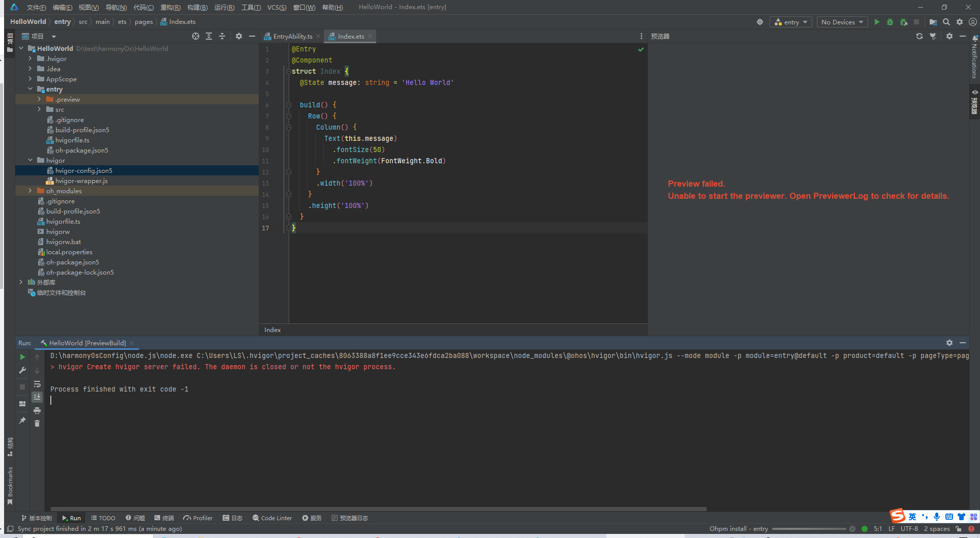The image size is (980, 538).
Task: Click the Run console horizontal scrollbar
Action: tap(379, 509)
